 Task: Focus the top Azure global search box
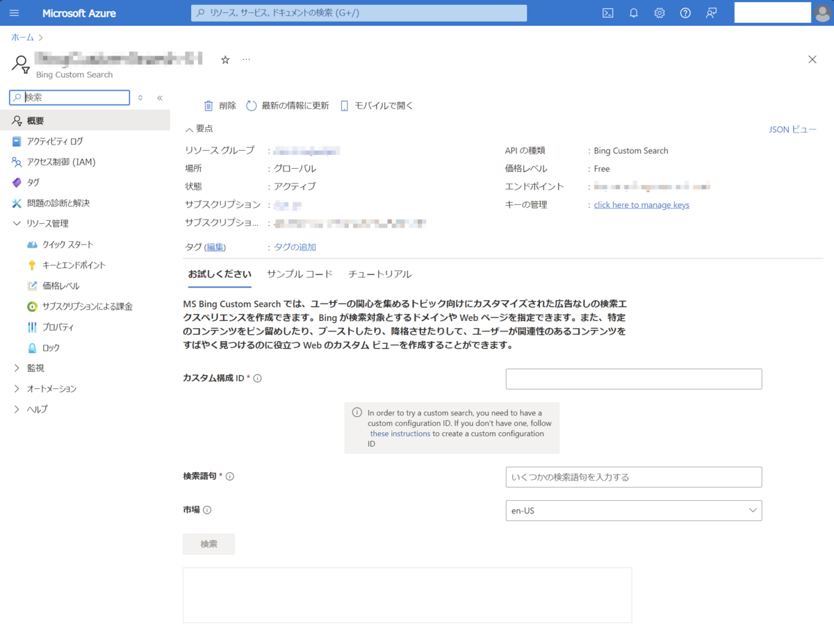click(x=359, y=13)
